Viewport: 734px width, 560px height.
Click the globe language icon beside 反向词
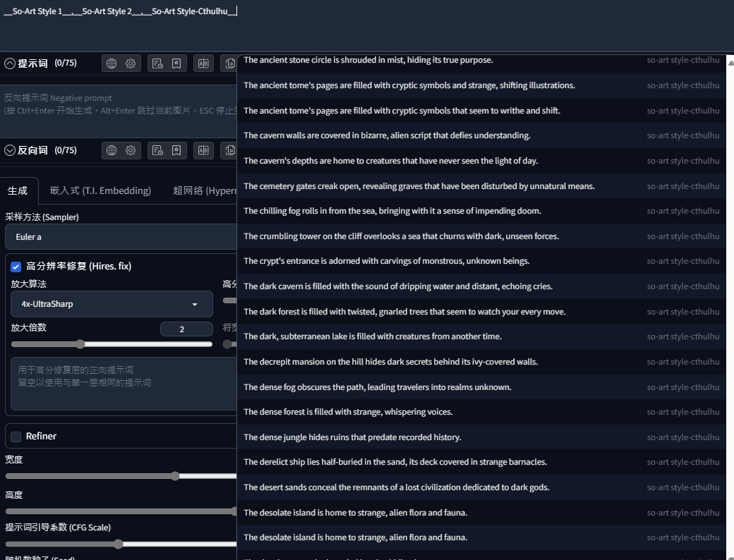112,150
